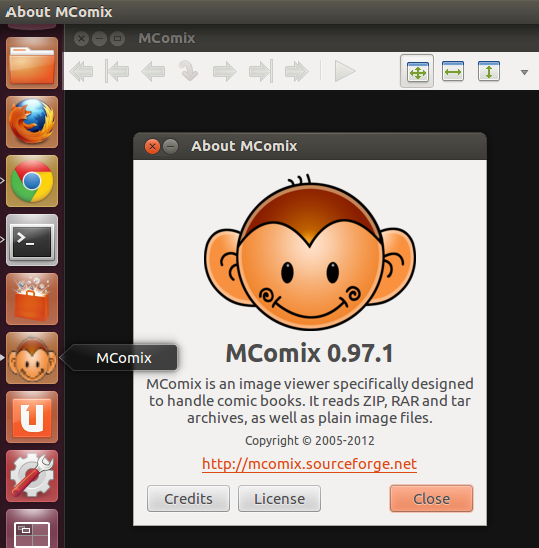The width and height of the screenshot is (539, 548).
Task: Minimize the About MComix dialog
Action: [171, 146]
